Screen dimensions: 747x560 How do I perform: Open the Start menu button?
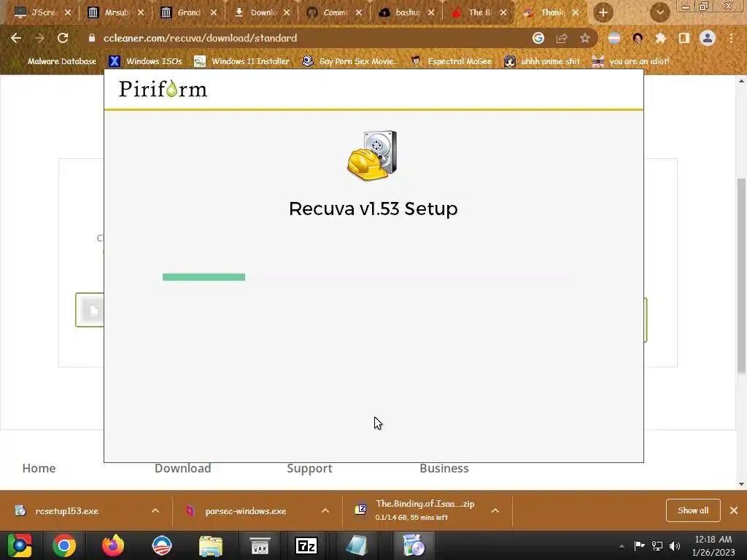click(20, 545)
